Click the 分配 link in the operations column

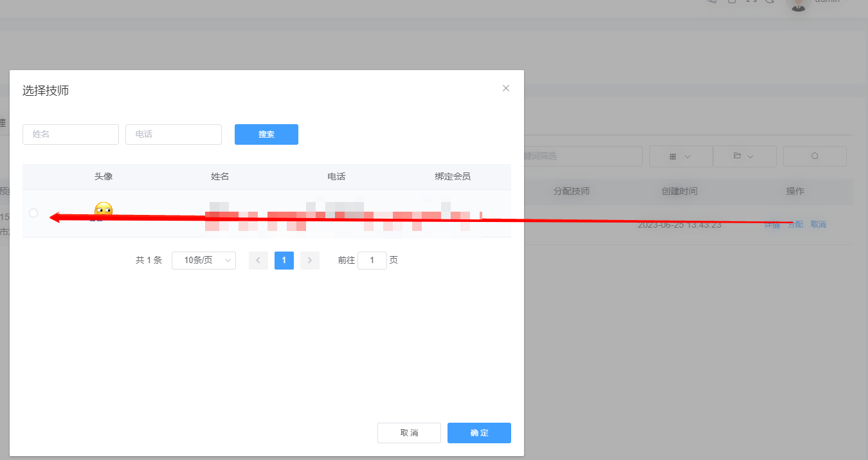click(x=795, y=224)
